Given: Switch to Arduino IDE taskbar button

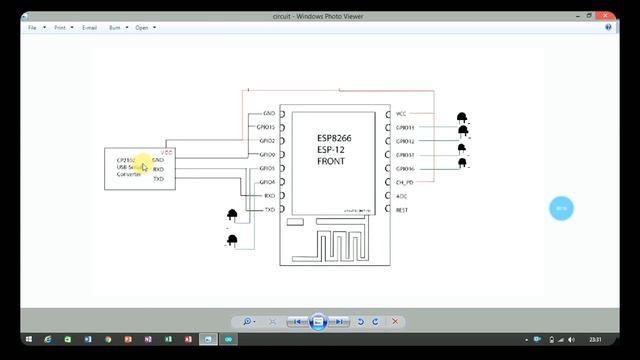Looking at the screenshot, I should [228, 339].
